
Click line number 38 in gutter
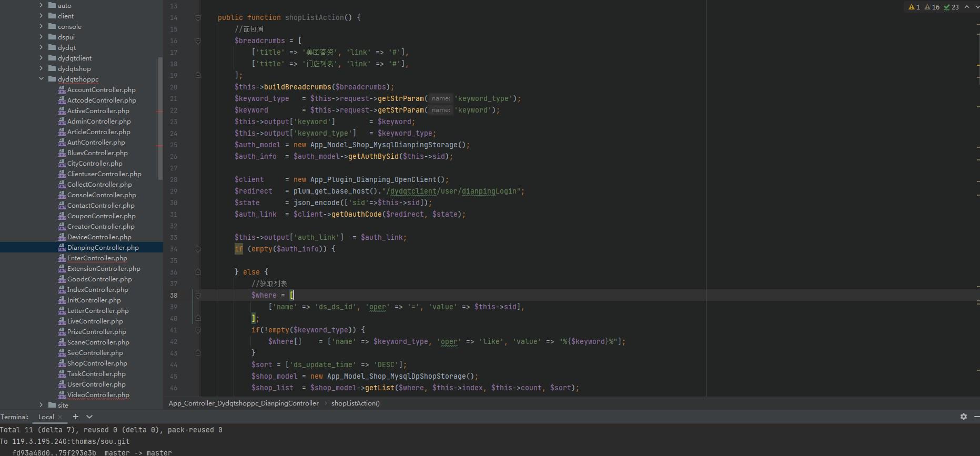174,296
